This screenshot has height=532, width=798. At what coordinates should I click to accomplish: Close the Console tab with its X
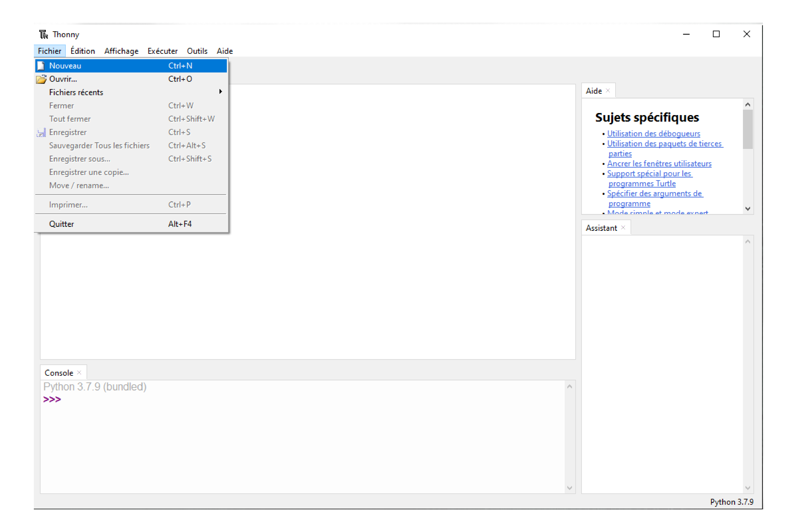(x=79, y=373)
